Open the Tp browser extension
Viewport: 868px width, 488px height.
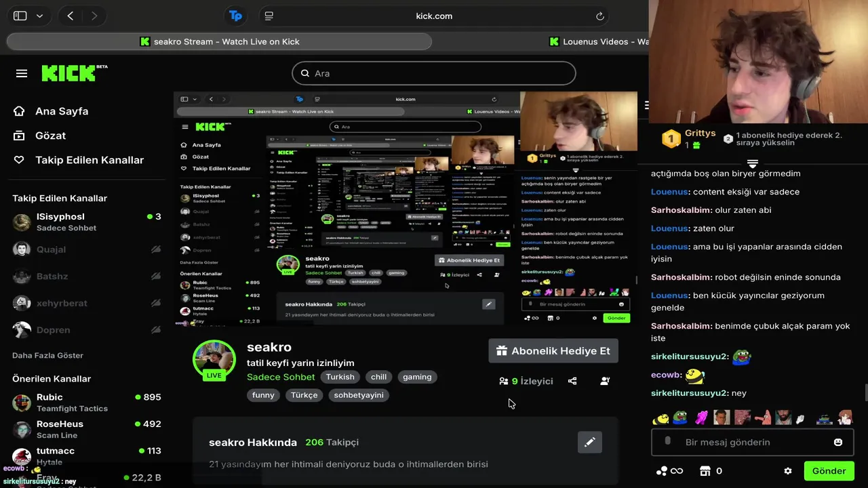pyautogui.click(x=235, y=16)
